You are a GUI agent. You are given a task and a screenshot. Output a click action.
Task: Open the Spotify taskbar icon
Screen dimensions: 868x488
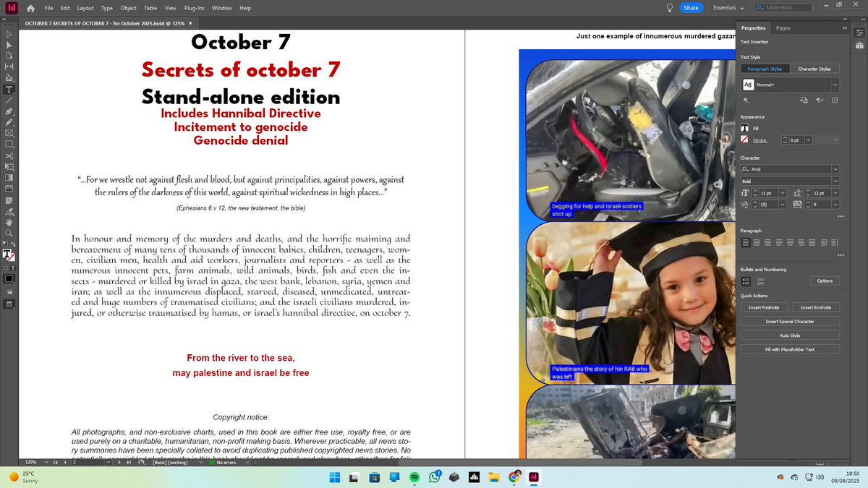click(x=414, y=477)
